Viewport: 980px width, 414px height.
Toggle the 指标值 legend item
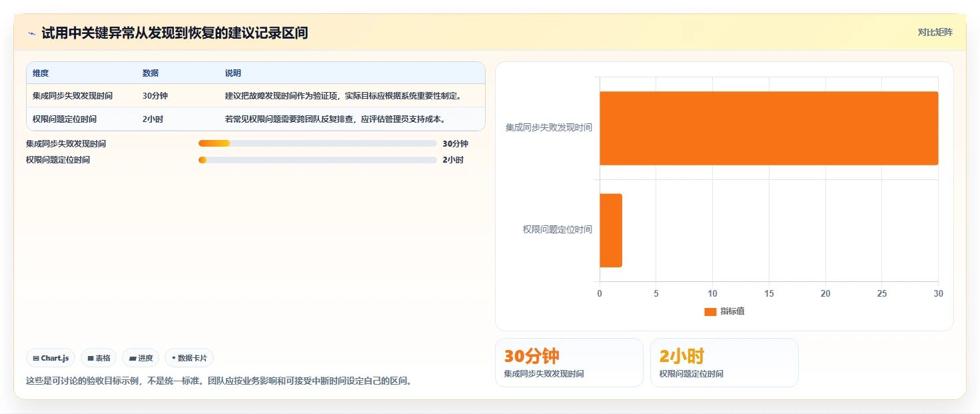click(724, 311)
